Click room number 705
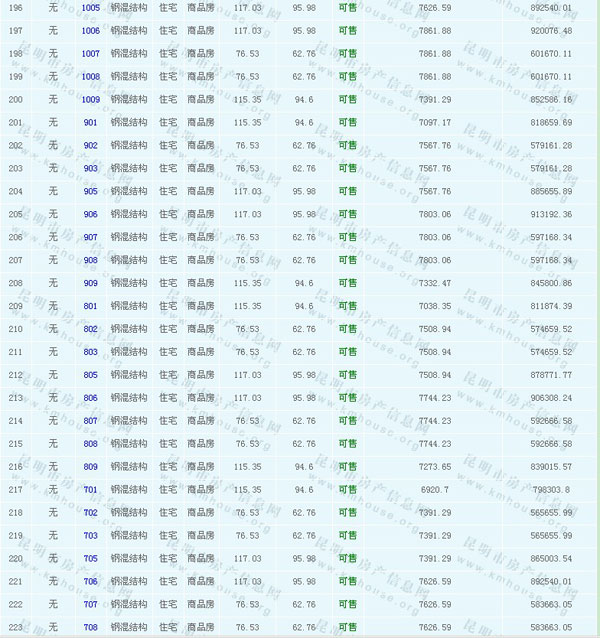Screen dimensions: 600x638 click(x=90, y=558)
